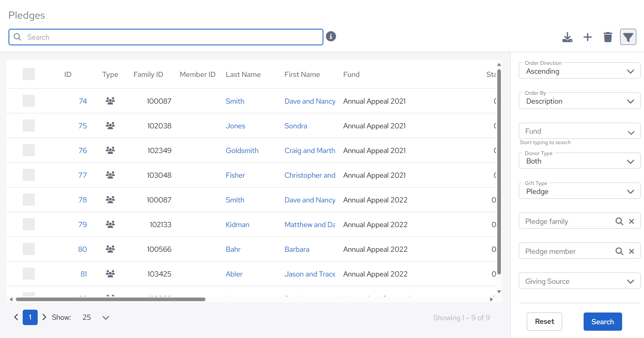Sort by the Last Name column header
This screenshot has width=644, height=338.
click(243, 74)
